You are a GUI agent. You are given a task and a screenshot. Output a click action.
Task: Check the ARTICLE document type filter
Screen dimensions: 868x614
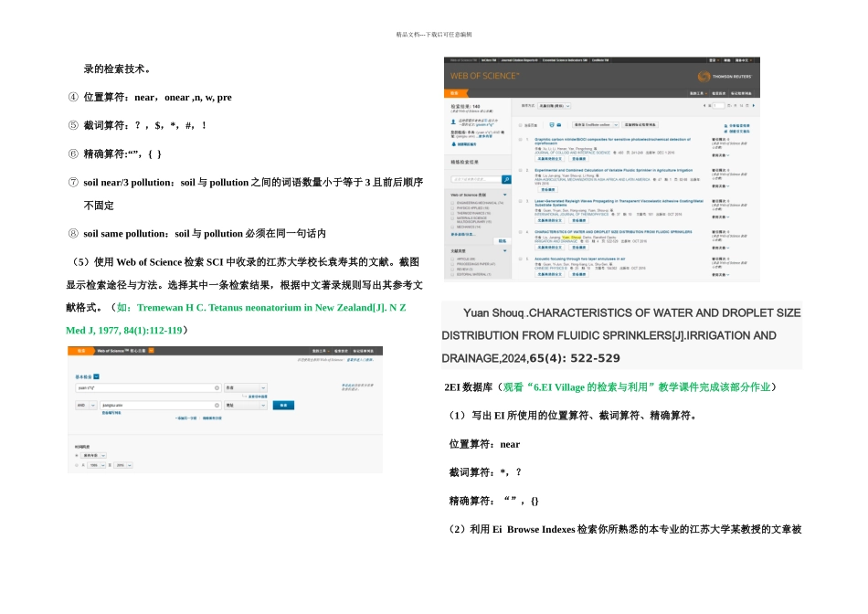coord(452,259)
